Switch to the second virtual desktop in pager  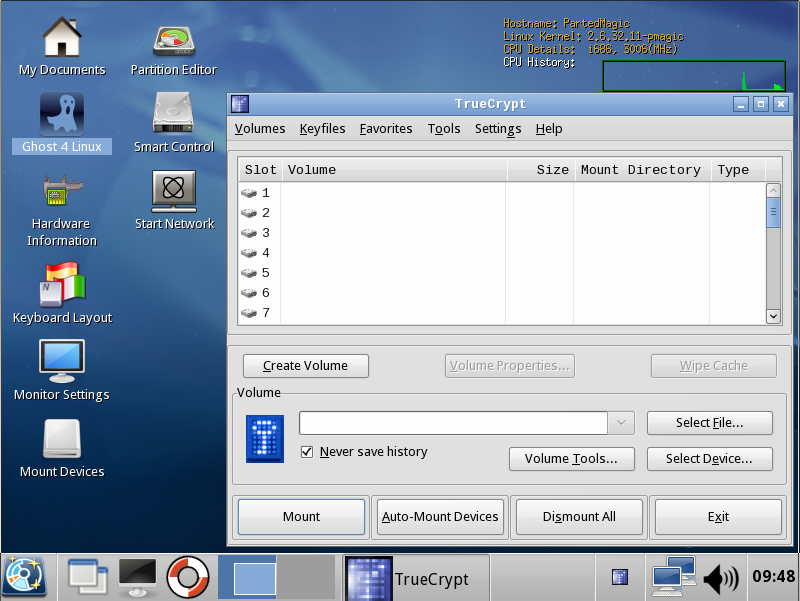[x=306, y=577]
